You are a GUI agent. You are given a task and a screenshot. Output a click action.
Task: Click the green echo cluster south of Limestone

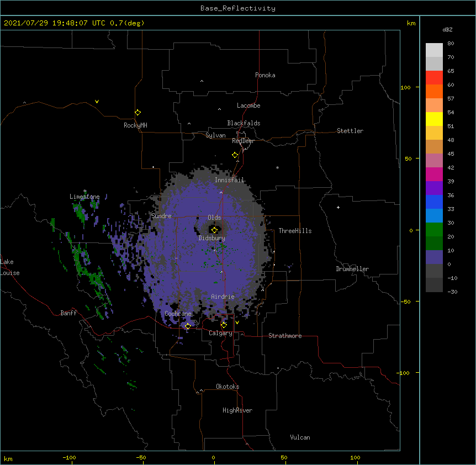point(80,213)
